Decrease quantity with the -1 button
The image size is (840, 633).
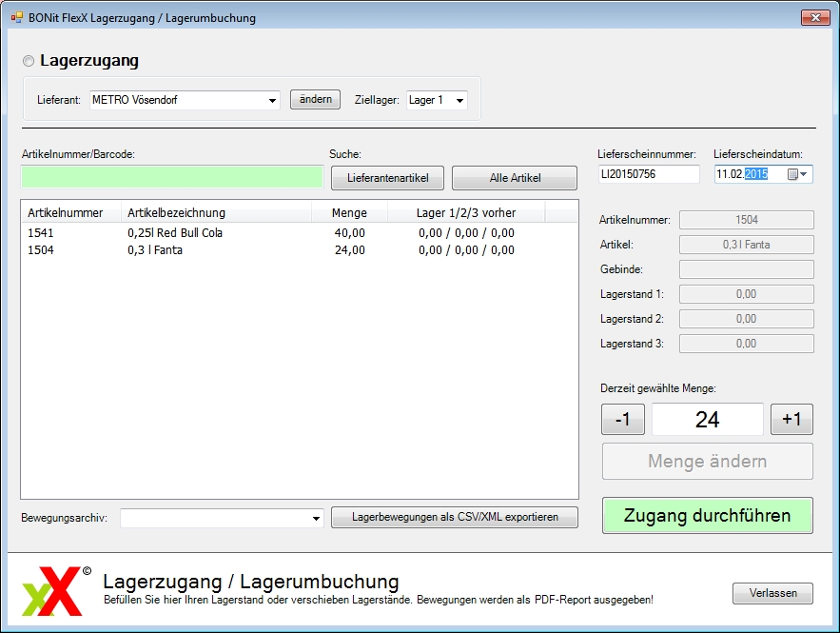click(x=623, y=420)
